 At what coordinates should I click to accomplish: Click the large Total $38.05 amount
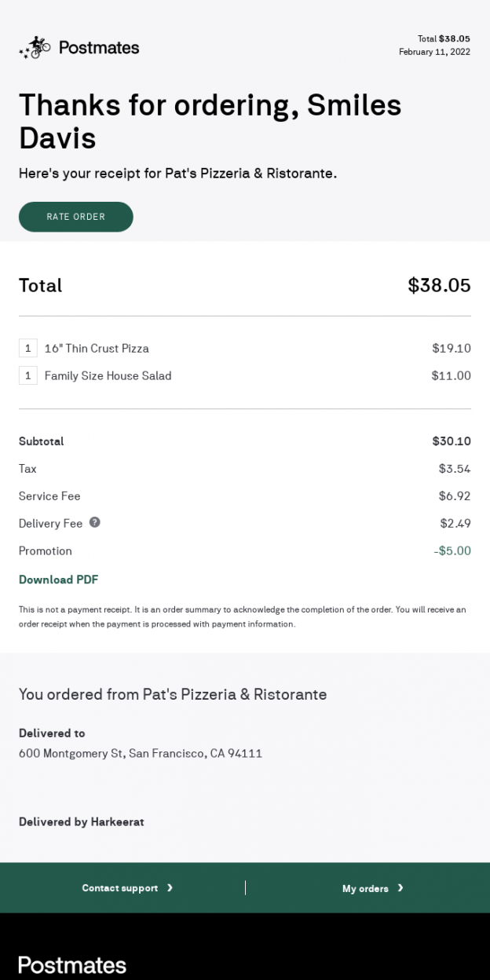pos(439,285)
